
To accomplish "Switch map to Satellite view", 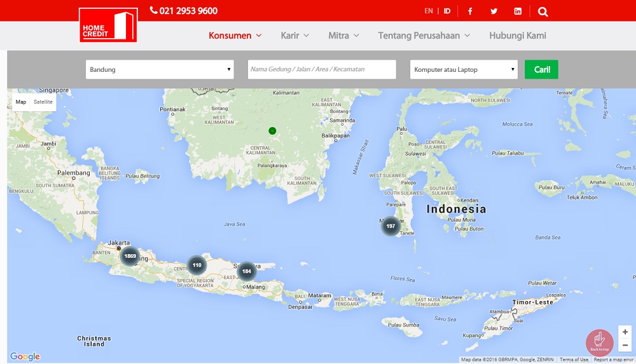I will [43, 102].
